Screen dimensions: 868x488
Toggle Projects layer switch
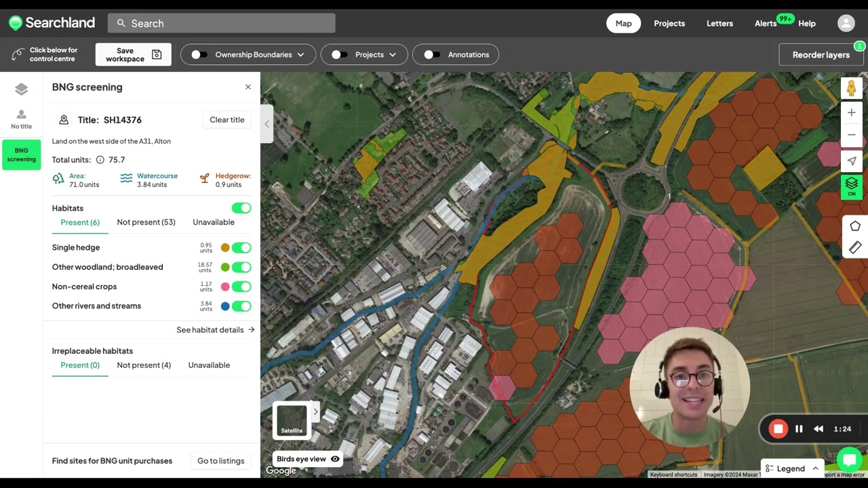[x=339, y=55]
